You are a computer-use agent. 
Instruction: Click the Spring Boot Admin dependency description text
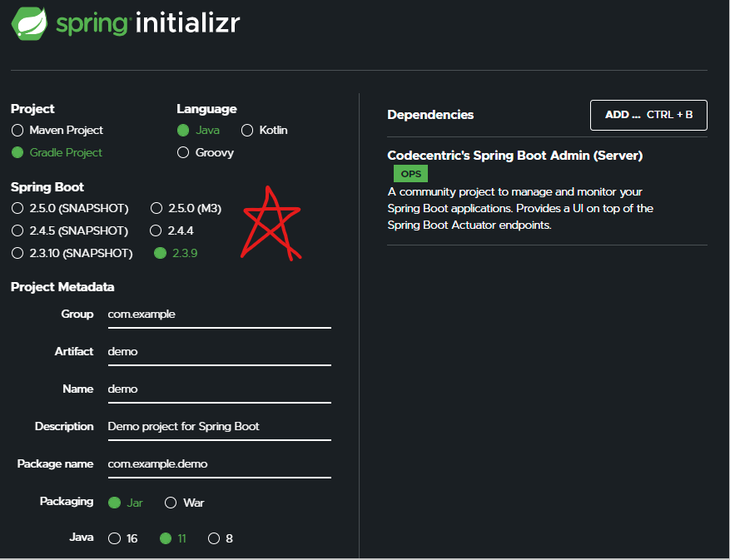(520, 209)
